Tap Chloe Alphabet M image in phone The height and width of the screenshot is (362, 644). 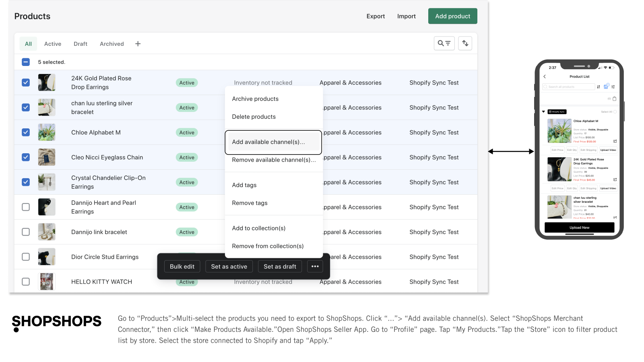coord(559,131)
